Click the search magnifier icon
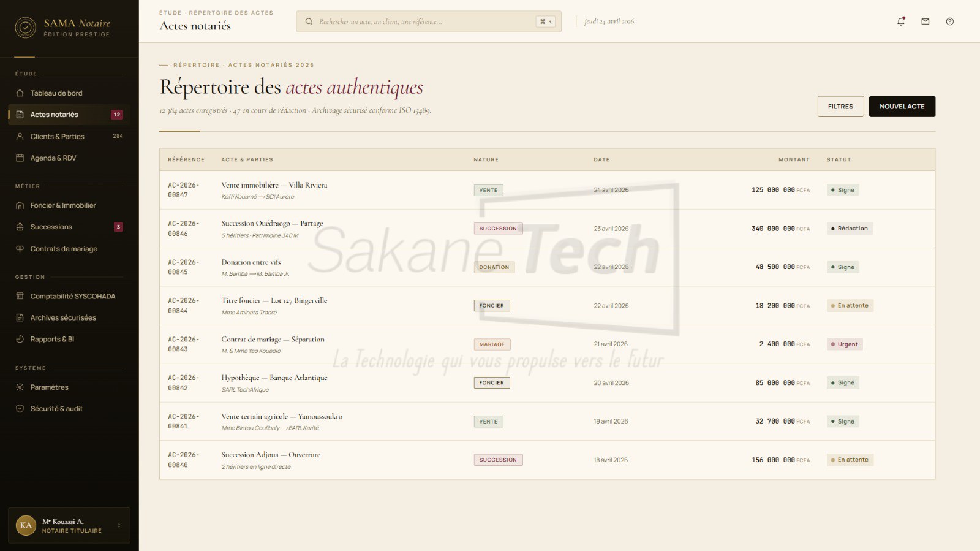 pos(309,21)
